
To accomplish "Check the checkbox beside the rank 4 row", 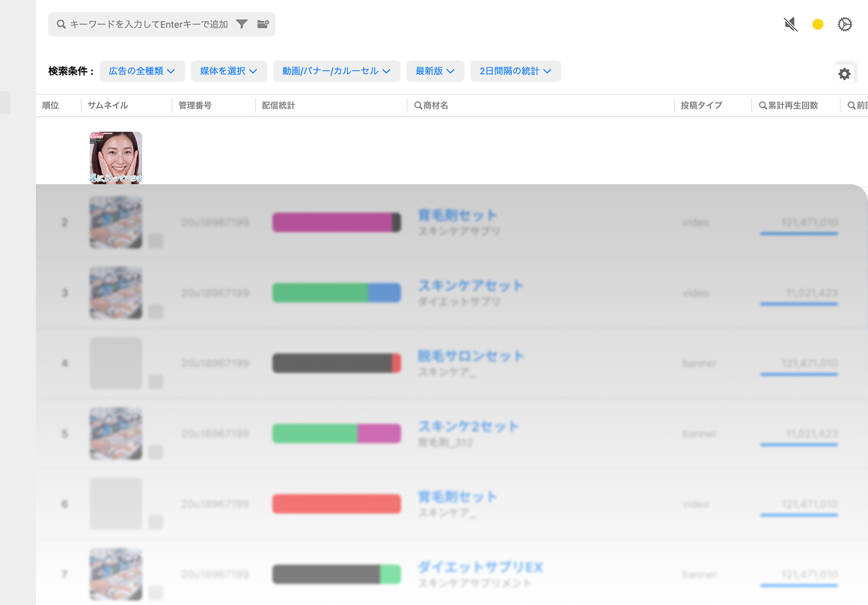I will point(156,380).
